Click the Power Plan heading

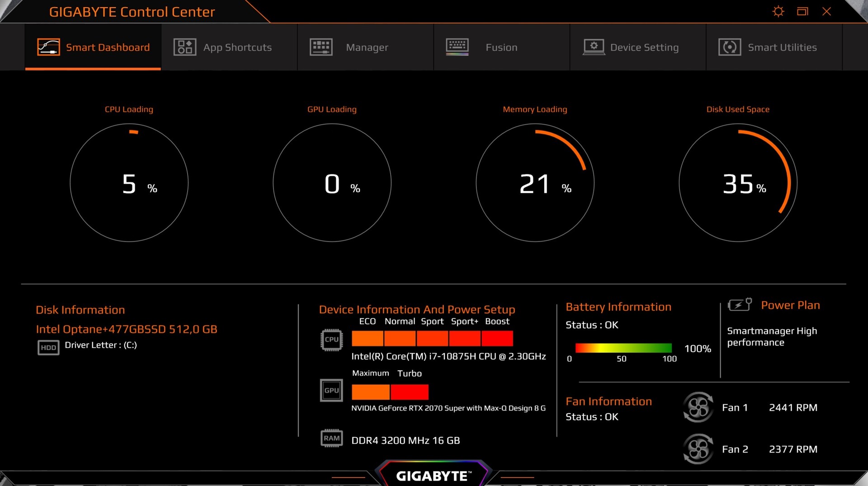tap(790, 305)
